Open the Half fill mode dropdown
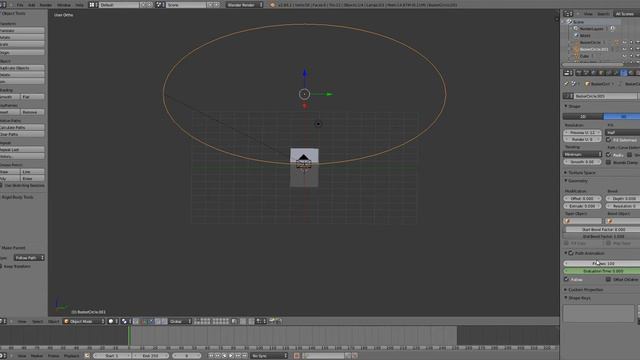 click(x=622, y=132)
